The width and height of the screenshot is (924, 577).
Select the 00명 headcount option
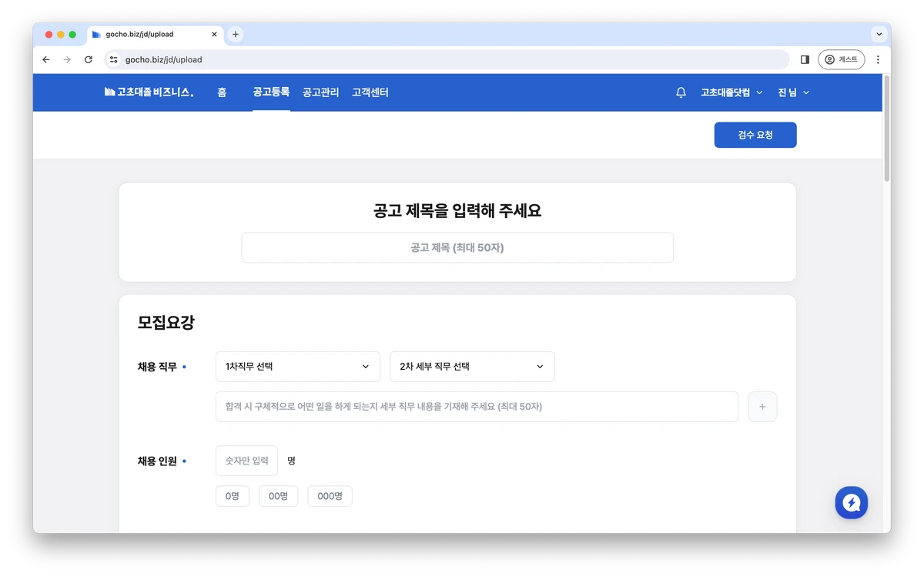coord(278,496)
